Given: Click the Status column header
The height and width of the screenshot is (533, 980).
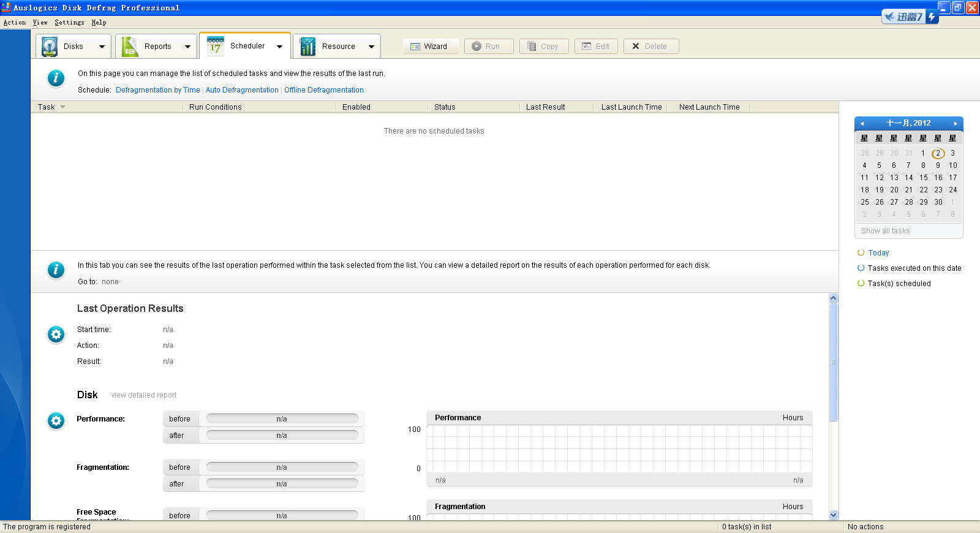Looking at the screenshot, I should tap(473, 107).
